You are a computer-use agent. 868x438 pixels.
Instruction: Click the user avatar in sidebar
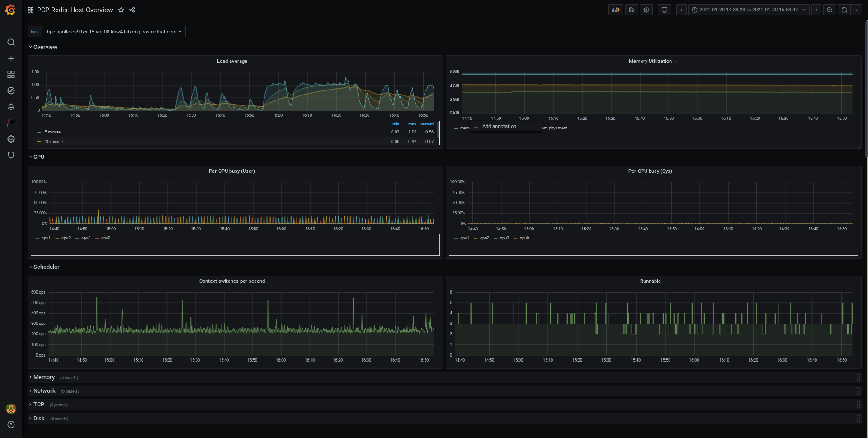pyautogui.click(x=11, y=409)
